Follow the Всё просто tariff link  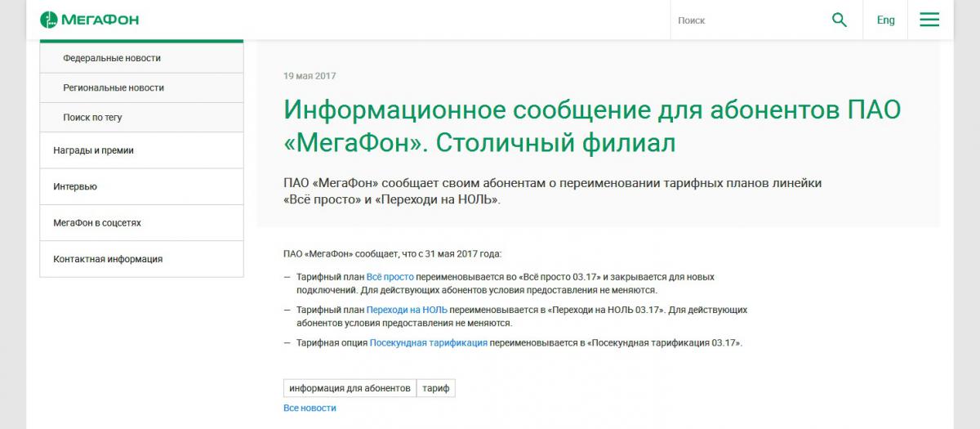(390, 277)
